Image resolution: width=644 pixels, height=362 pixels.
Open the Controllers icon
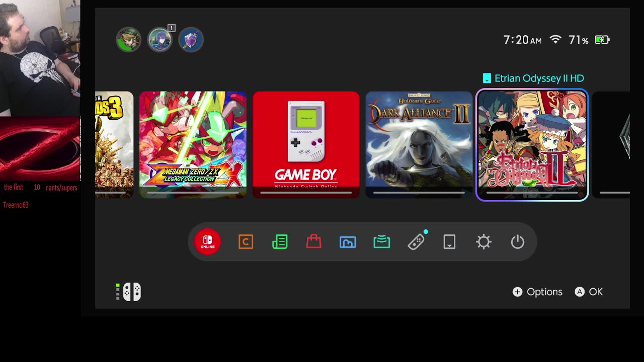click(x=416, y=242)
